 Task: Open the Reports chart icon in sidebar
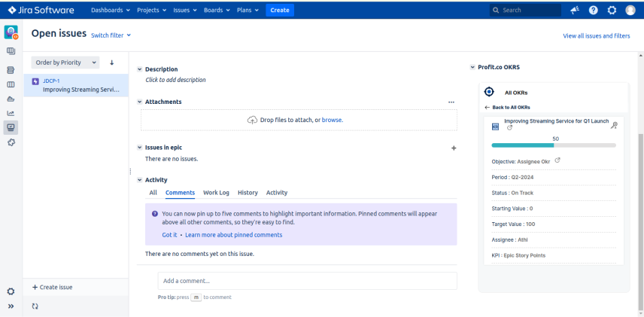11,114
